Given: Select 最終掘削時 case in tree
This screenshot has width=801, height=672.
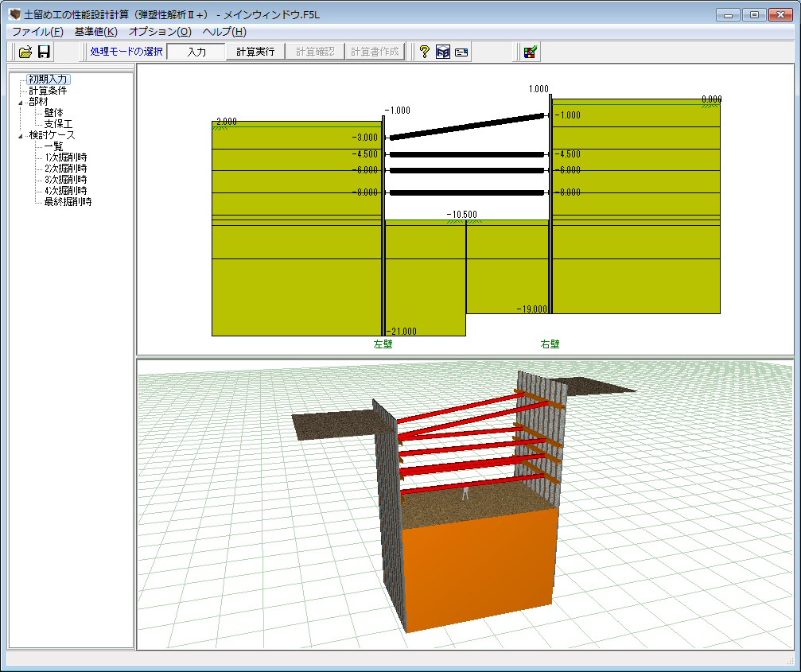Looking at the screenshot, I should [68, 202].
